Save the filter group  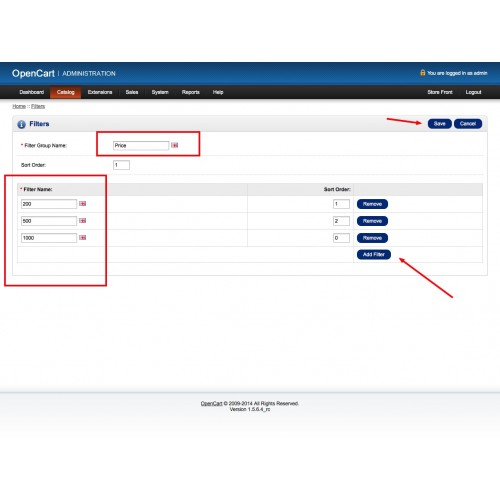tap(440, 124)
